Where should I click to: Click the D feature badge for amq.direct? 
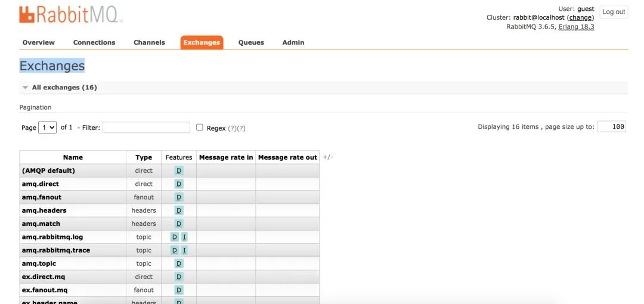[x=179, y=184]
